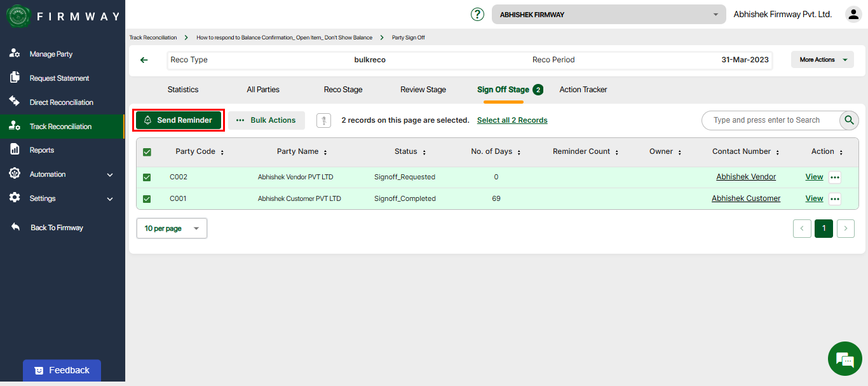Image resolution: width=868 pixels, height=386 pixels.
Task: Open the 10 per page dropdown
Action: point(172,228)
